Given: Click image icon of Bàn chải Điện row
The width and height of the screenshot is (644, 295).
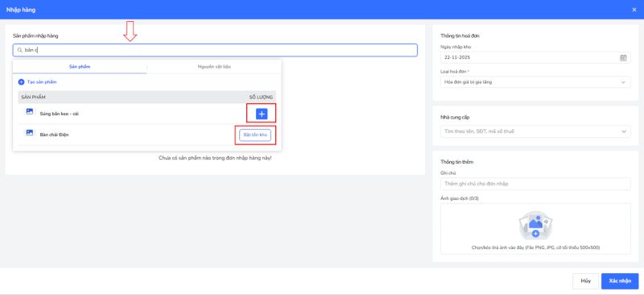Looking at the screenshot, I should pyautogui.click(x=30, y=132).
